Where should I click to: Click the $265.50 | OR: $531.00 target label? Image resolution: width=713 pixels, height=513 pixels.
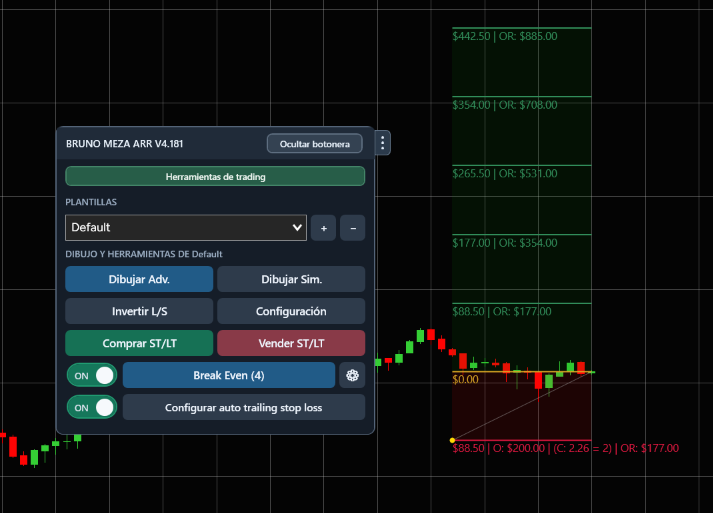point(505,174)
